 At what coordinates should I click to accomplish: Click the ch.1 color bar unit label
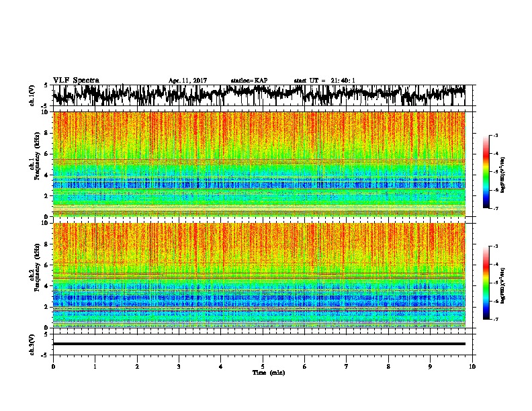502,175
